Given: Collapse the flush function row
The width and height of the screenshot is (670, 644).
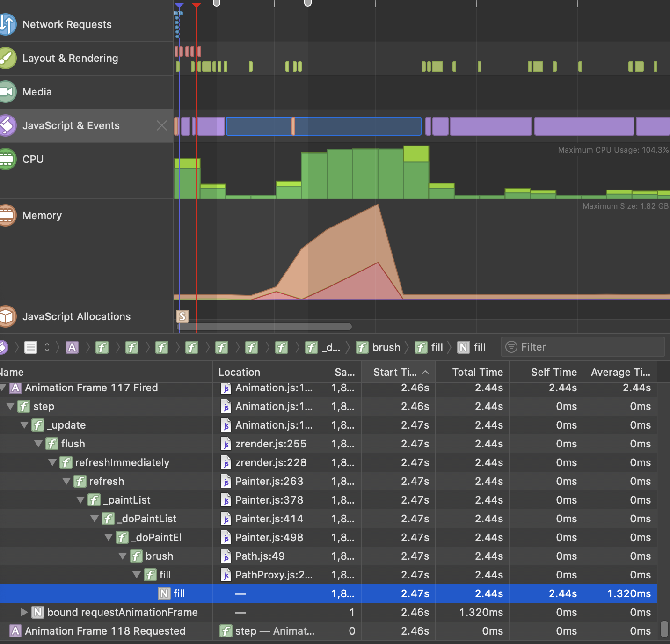Looking at the screenshot, I should 38,444.
